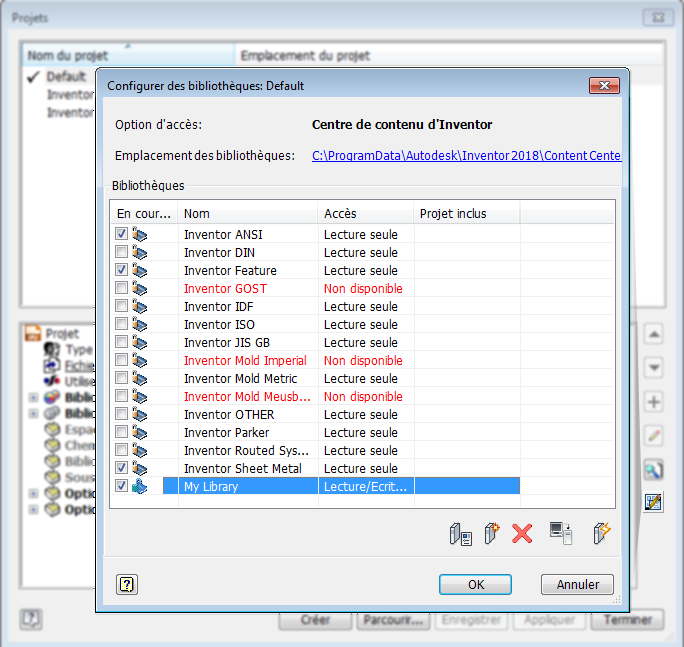Click the Projet root node in Projets tree

coord(62,334)
